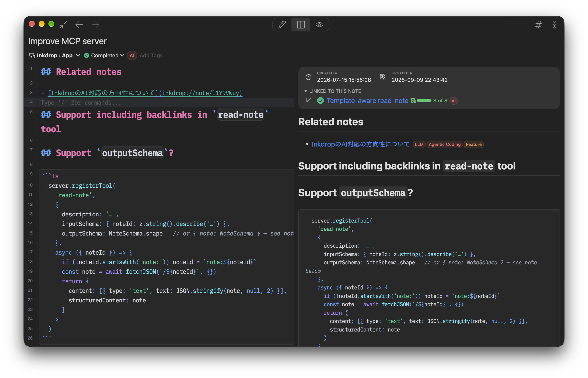Click the 8 of 8 task progress bar
588x378 pixels.
click(x=424, y=100)
